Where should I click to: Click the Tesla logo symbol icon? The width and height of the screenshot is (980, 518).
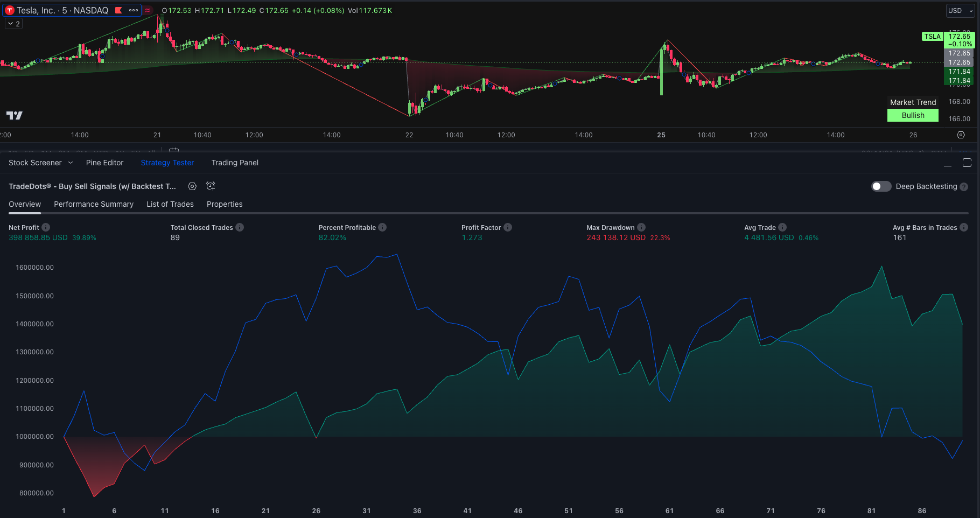pos(9,10)
